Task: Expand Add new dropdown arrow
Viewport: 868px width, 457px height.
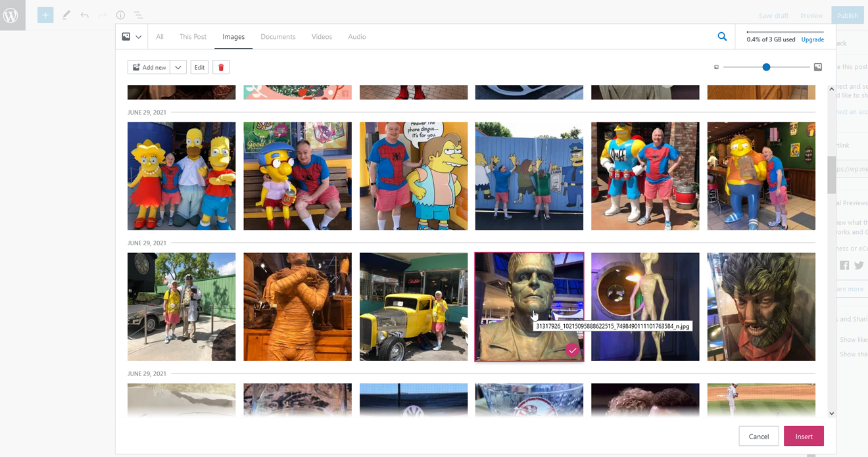Action: [178, 67]
